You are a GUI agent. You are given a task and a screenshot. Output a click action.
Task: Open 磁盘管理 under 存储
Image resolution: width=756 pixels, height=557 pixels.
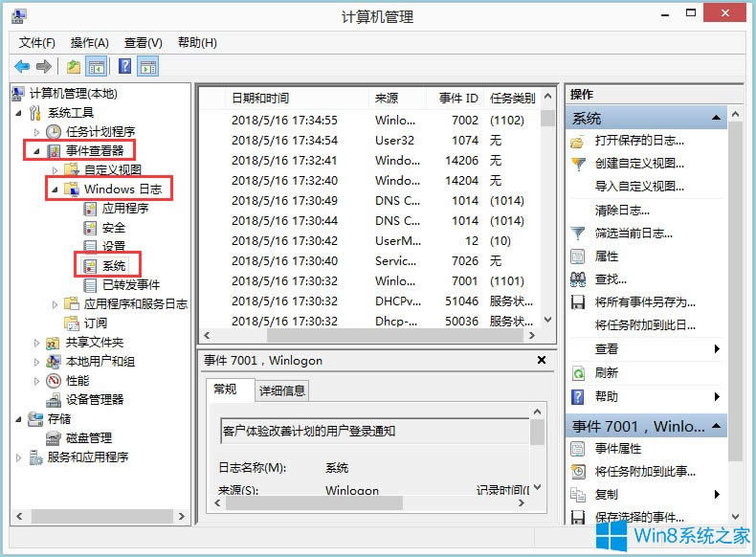pyautogui.click(x=88, y=437)
